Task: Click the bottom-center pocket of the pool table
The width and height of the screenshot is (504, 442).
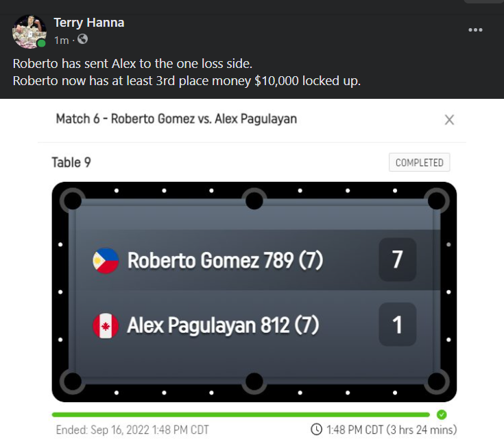Action: 254,382
